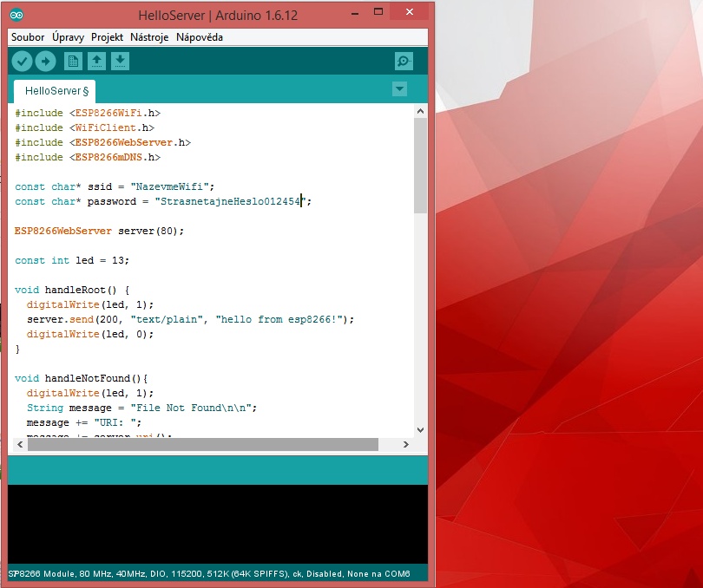
Task: Click the horizontal scrollbar thumb in editor
Action: [x=202, y=444]
